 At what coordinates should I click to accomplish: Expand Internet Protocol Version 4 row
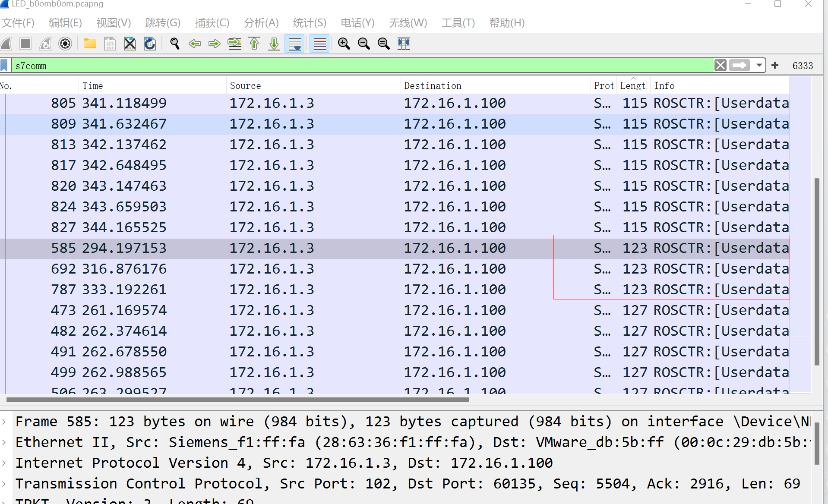pos(4,463)
